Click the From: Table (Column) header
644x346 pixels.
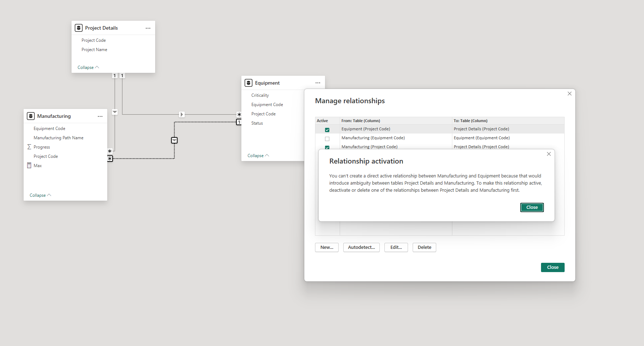(396, 121)
